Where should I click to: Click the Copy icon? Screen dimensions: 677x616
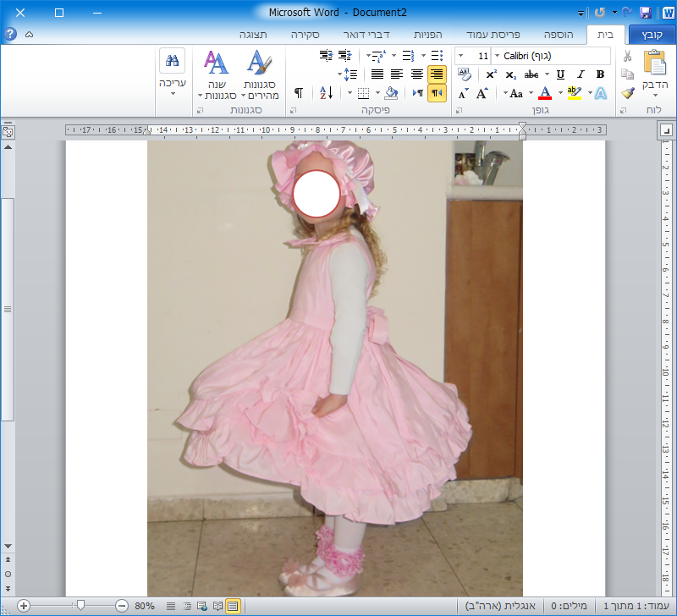pyautogui.click(x=627, y=74)
